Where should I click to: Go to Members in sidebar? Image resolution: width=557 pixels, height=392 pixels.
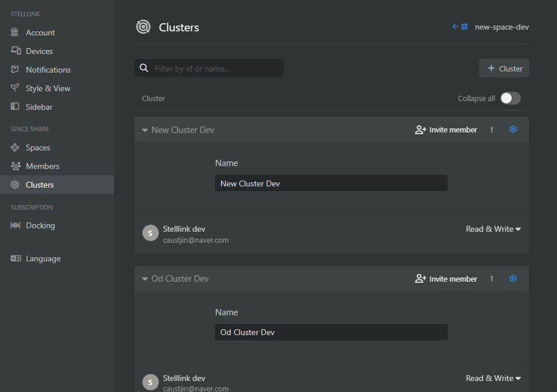pos(42,166)
